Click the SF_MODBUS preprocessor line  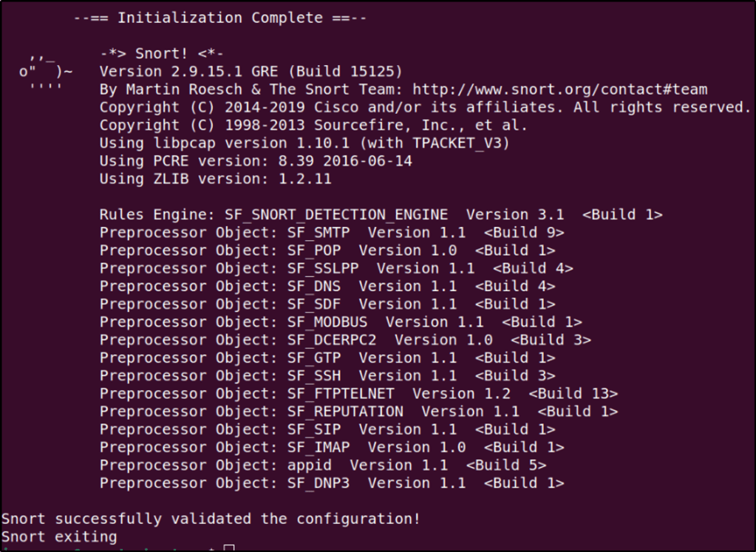click(x=340, y=322)
